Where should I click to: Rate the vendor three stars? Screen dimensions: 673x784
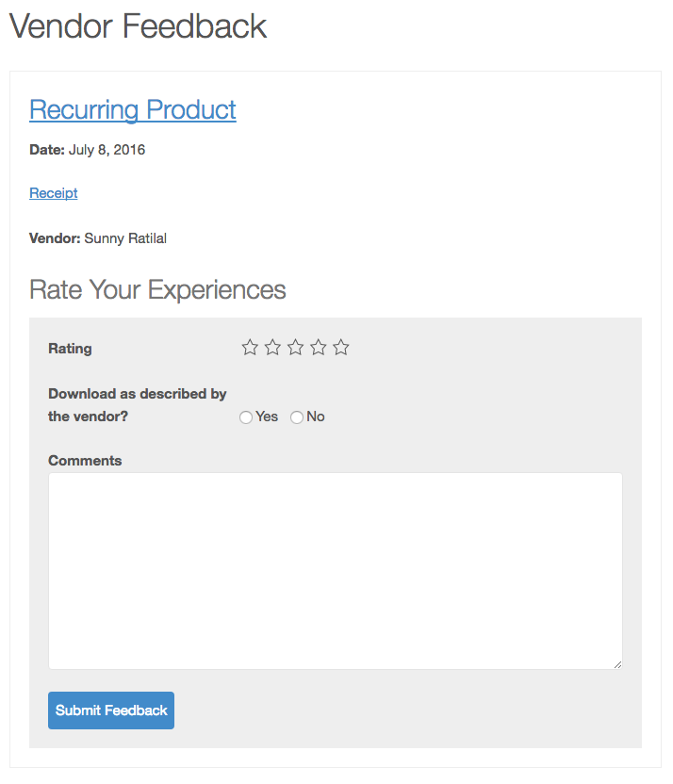coord(295,348)
